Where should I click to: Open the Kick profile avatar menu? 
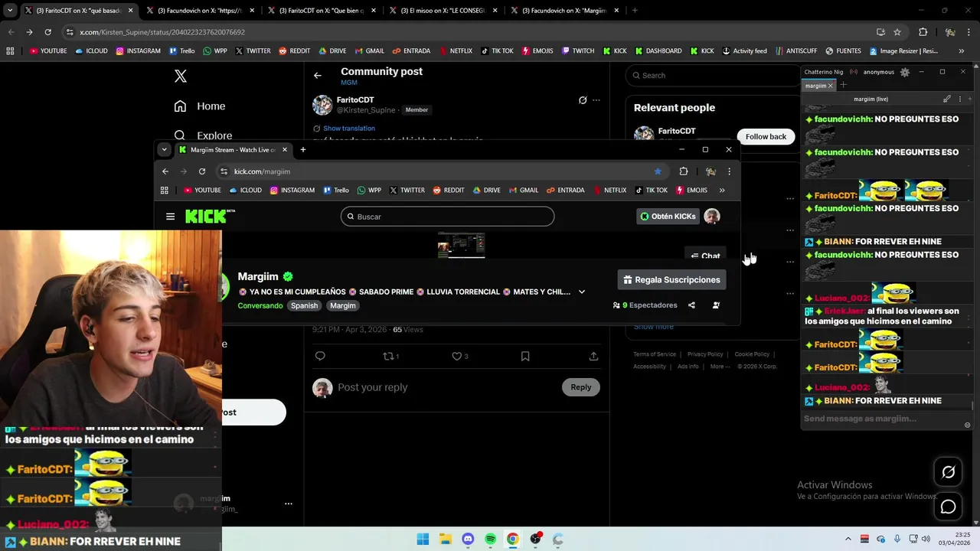[x=712, y=217]
